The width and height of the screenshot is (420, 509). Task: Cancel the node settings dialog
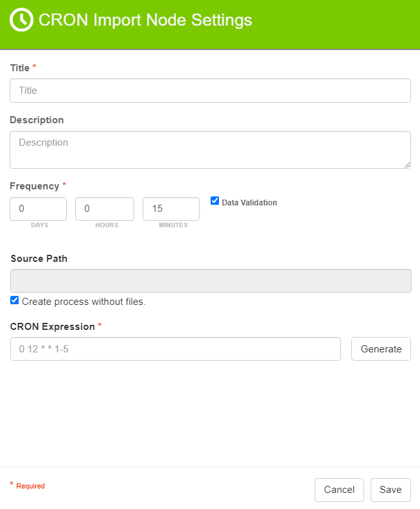(x=339, y=490)
